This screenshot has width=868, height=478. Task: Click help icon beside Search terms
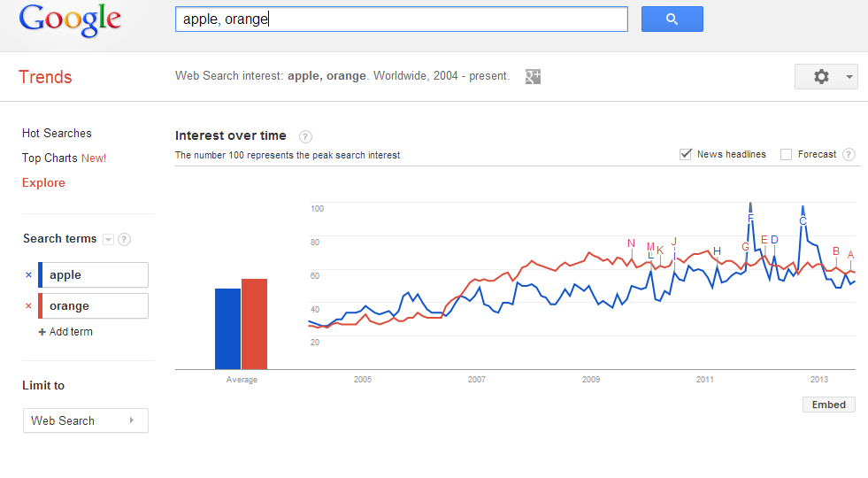125,239
